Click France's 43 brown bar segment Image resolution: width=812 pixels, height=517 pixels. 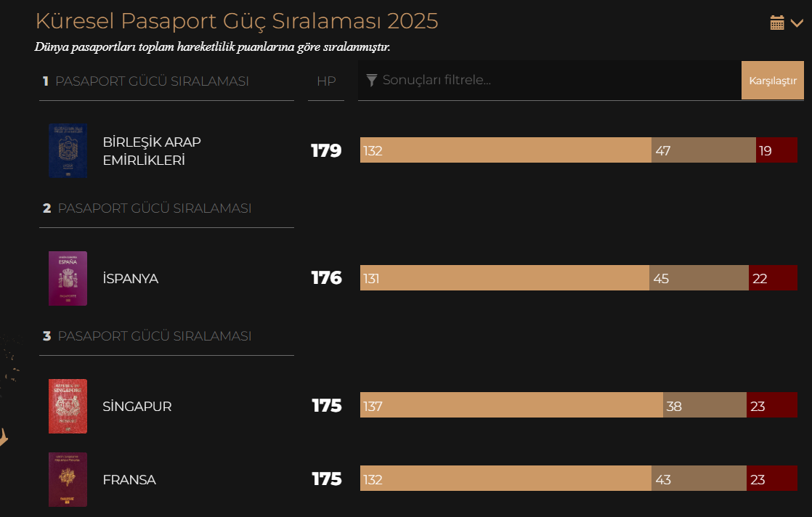tap(699, 479)
